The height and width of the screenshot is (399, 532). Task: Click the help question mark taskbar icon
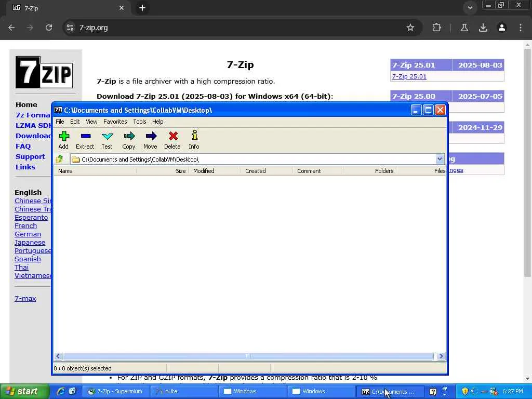coord(433,392)
